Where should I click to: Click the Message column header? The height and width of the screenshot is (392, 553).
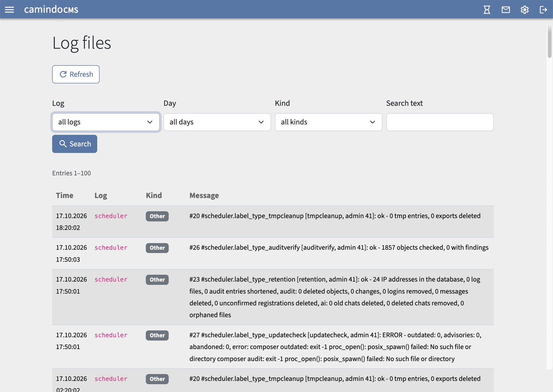(204, 195)
